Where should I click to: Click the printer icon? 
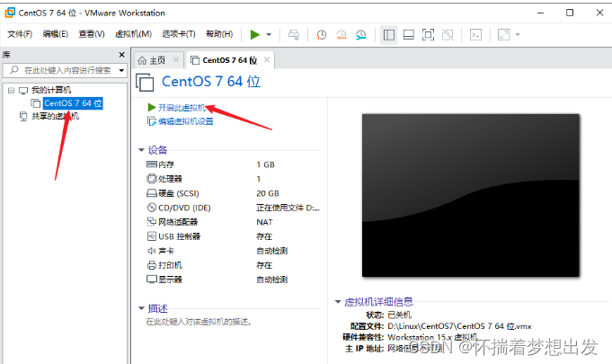click(152, 265)
